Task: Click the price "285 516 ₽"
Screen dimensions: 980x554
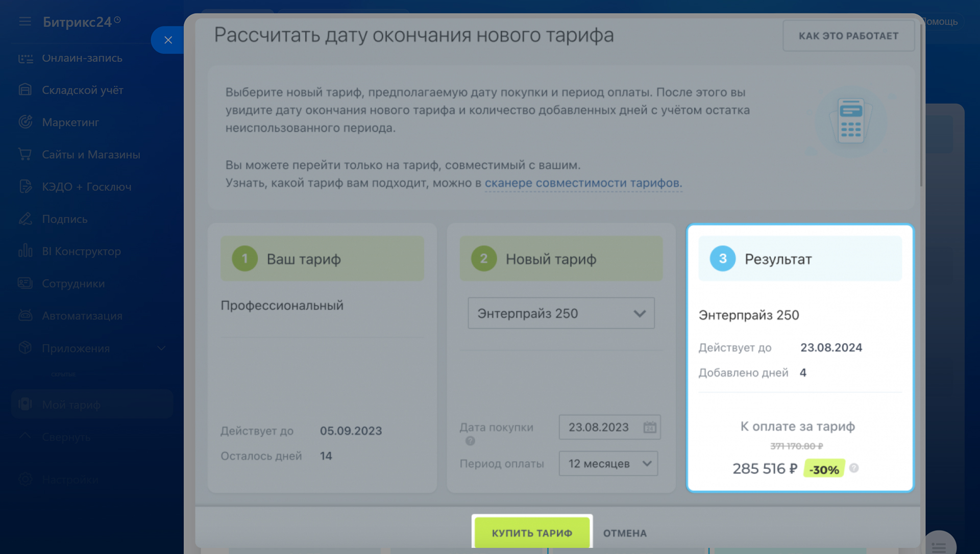Action: [765, 468]
